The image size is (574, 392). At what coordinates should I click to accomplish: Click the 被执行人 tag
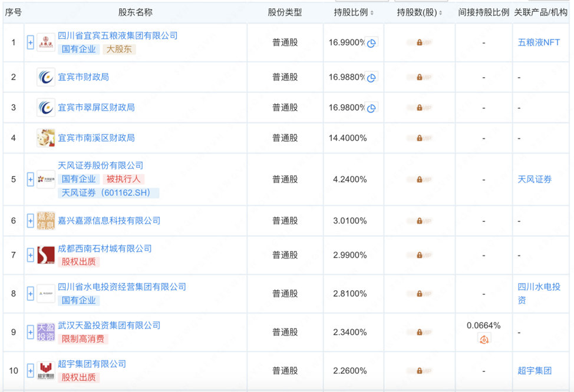[x=123, y=179]
